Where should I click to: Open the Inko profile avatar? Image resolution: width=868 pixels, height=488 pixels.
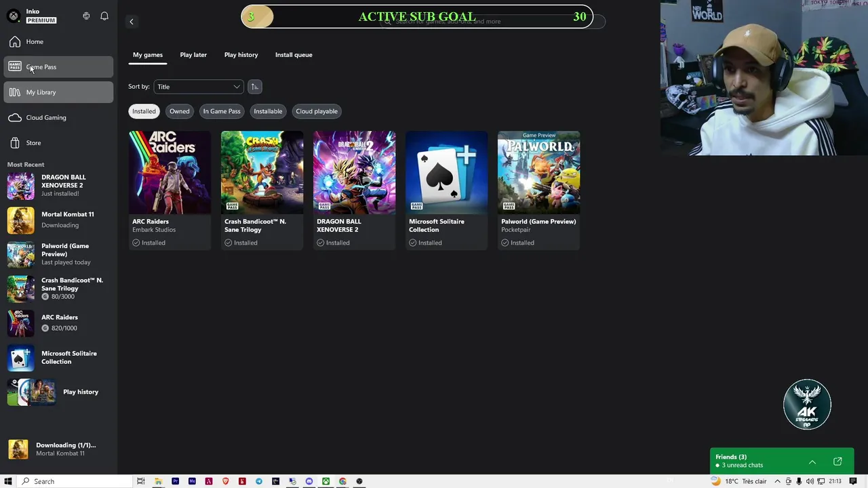14,16
